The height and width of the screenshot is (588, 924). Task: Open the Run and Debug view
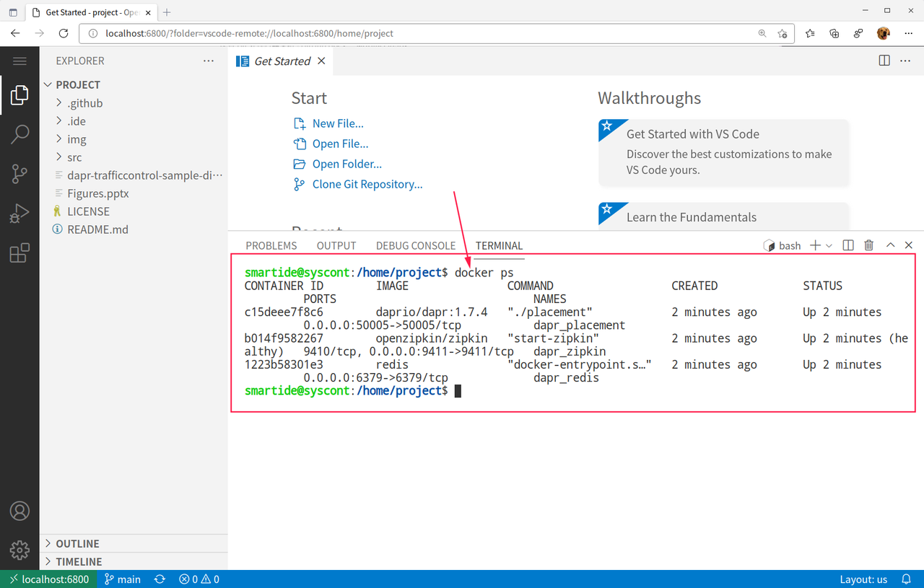19,213
